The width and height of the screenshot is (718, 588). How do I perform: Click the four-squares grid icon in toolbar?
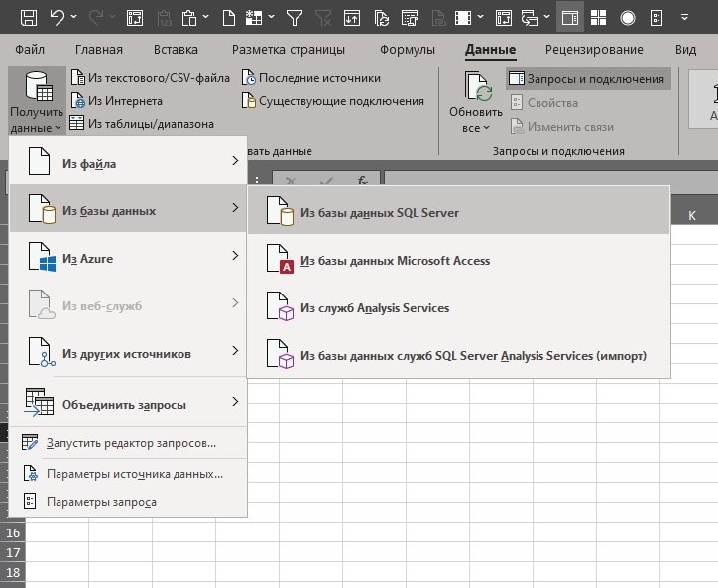coord(598,18)
